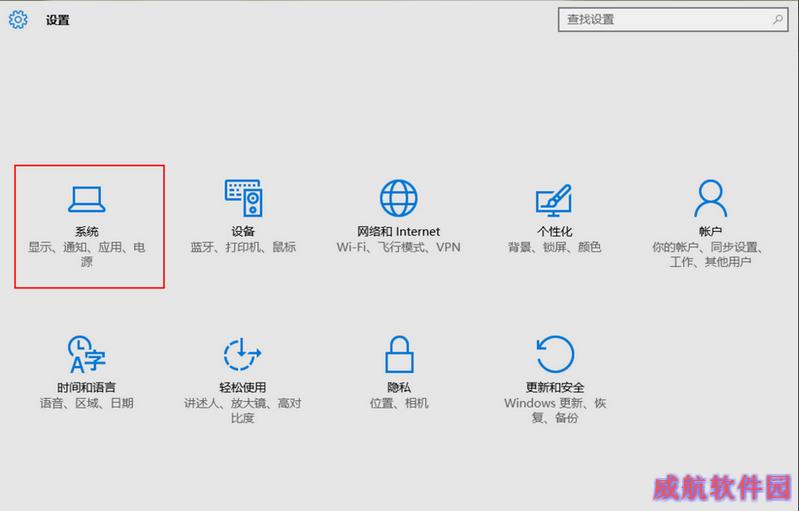Click description Windows 更新、恢复、备份
Screen dimensions: 799x511
point(555,411)
